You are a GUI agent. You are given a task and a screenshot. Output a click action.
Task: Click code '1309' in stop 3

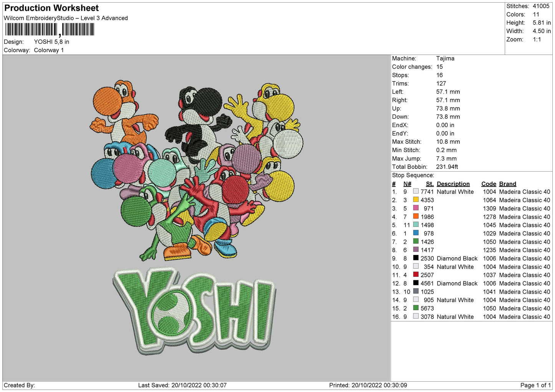pos(489,208)
